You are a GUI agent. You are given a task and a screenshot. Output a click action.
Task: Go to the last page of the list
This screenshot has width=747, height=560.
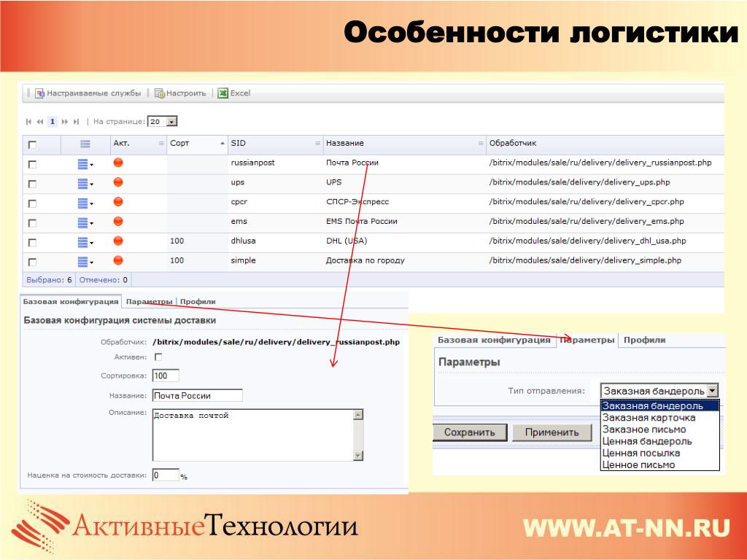click(x=76, y=122)
